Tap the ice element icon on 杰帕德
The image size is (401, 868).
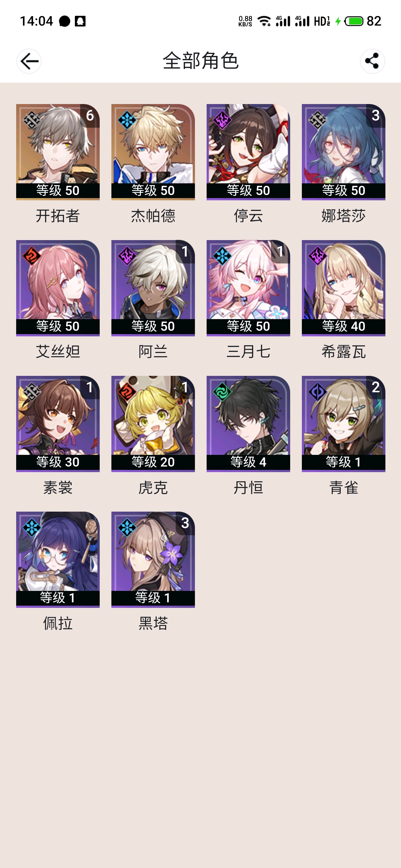127,120
